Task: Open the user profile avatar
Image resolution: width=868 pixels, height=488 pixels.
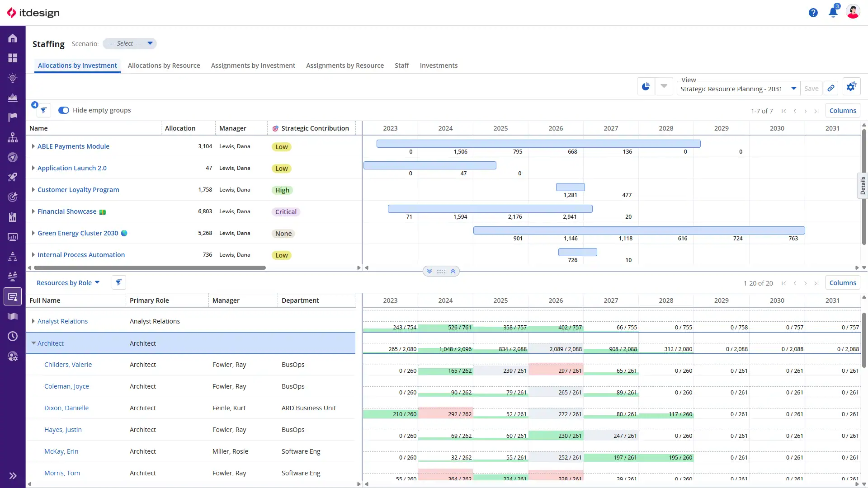Action: click(x=853, y=12)
